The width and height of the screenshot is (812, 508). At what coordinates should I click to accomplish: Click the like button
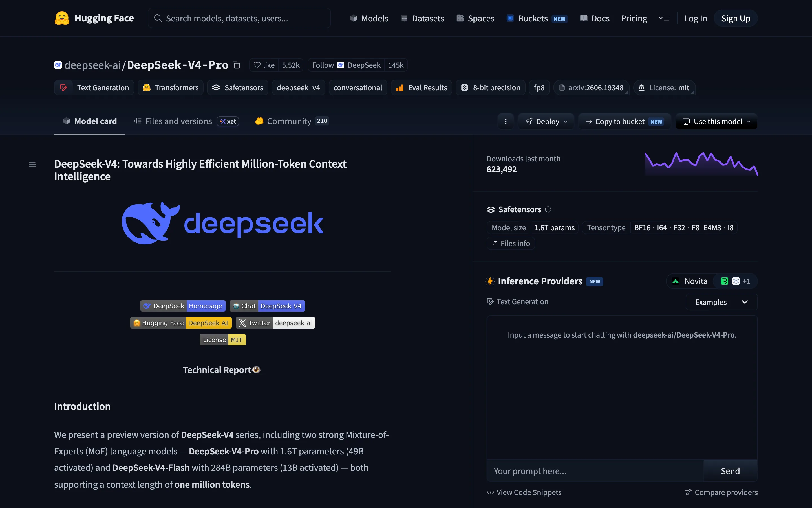click(264, 65)
